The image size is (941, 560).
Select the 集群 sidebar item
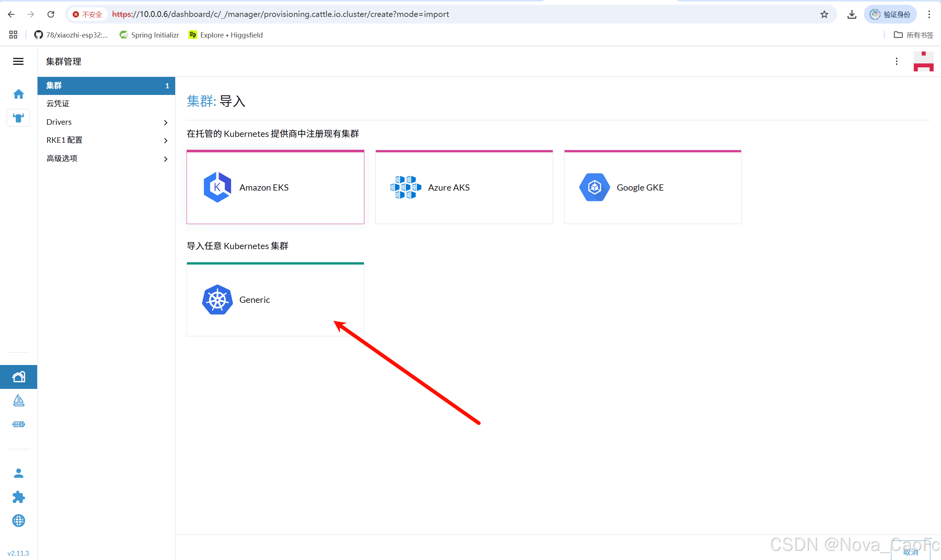pyautogui.click(x=106, y=86)
